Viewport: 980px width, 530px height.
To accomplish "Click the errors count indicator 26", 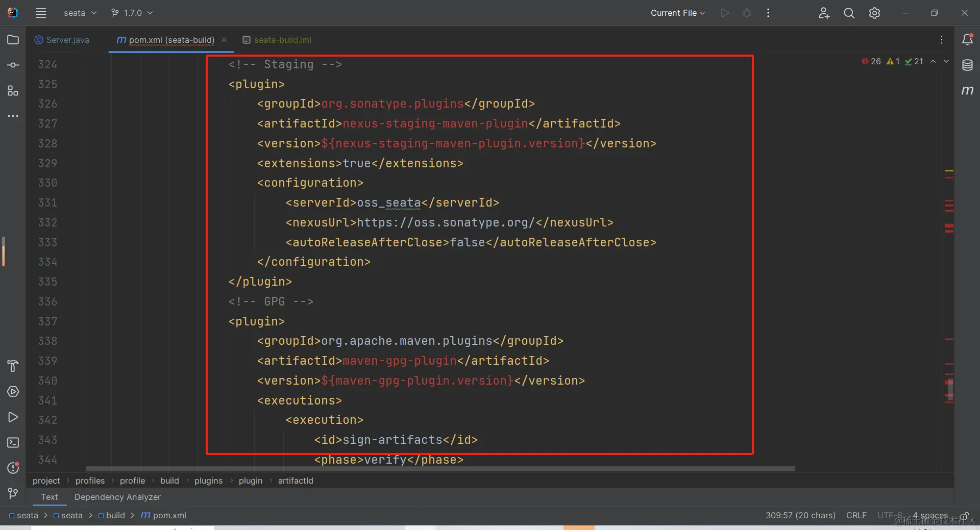I will (x=871, y=61).
